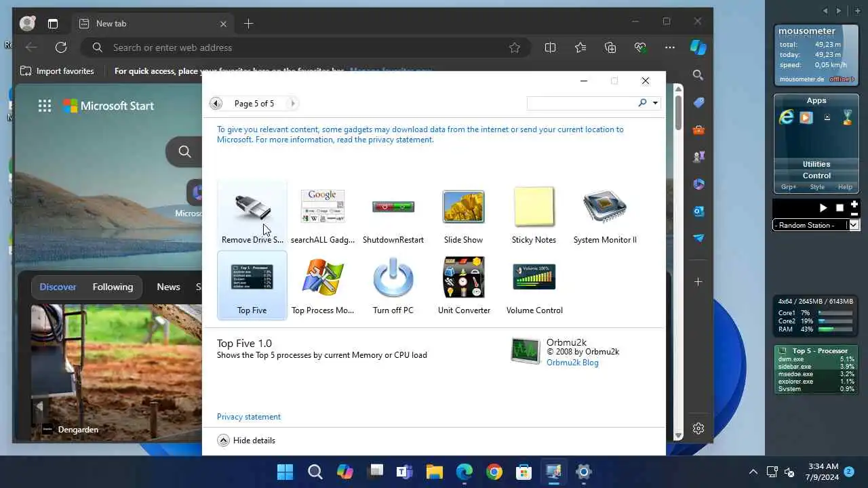Open Edge sidebar settings gear
868x488 pixels.
[698, 428]
